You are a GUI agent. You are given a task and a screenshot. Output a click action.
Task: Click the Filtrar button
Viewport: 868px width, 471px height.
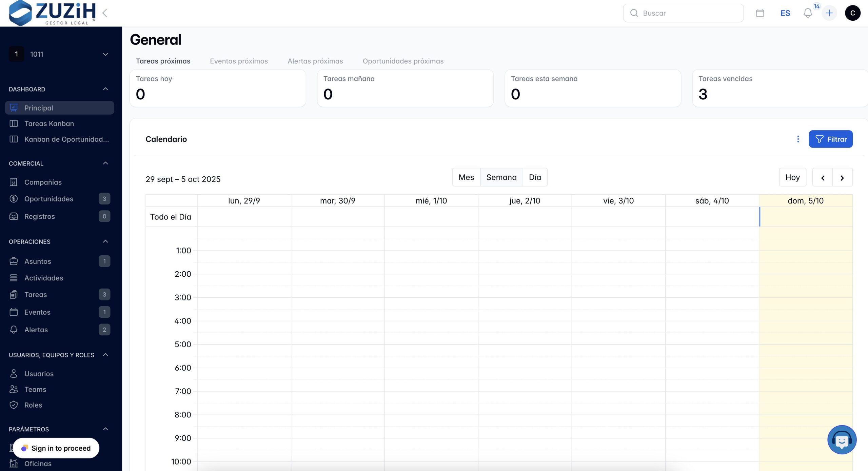point(830,139)
